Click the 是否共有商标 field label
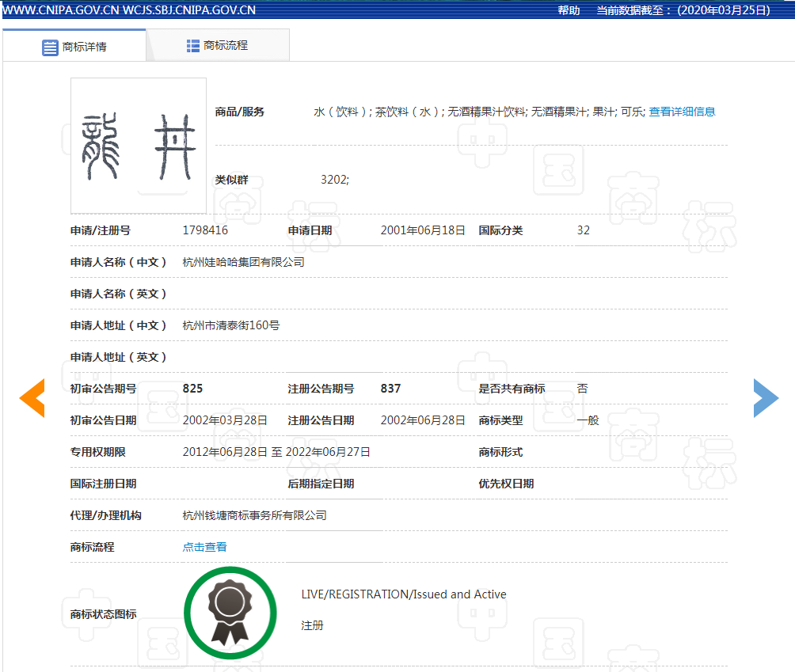Image resolution: width=795 pixels, height=672 pixels. coord(512,389)
